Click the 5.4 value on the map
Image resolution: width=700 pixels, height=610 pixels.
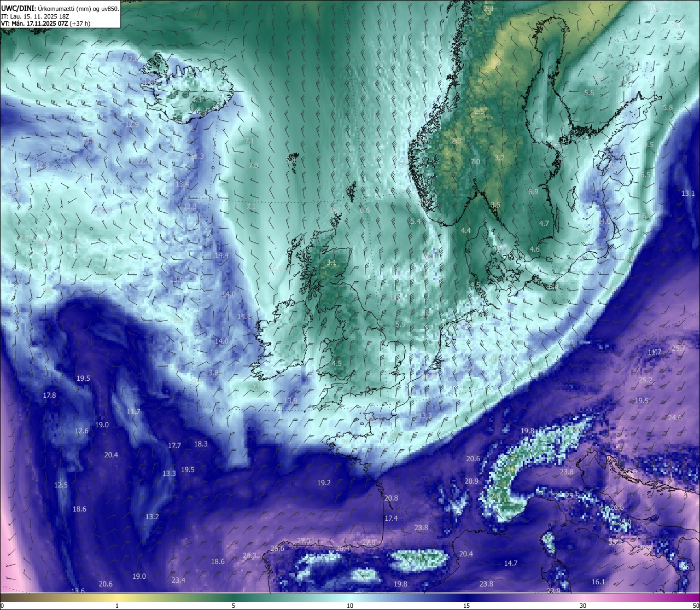[416, 221]
